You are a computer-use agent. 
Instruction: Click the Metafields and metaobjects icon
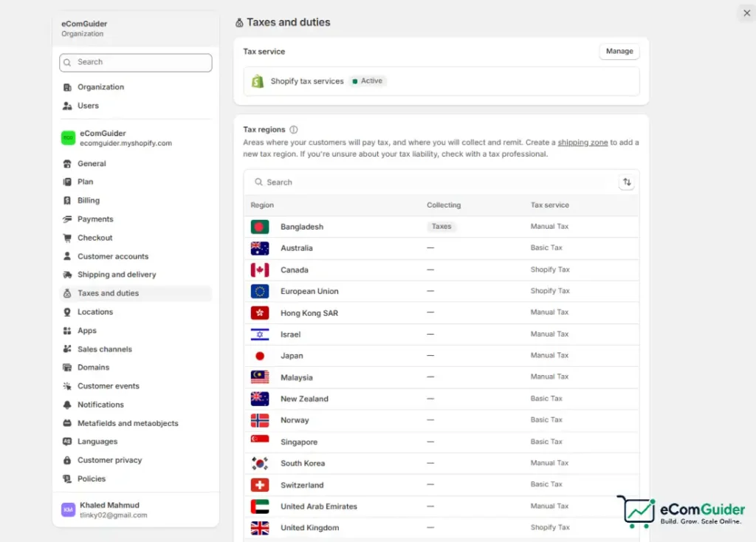click(67, 423)
